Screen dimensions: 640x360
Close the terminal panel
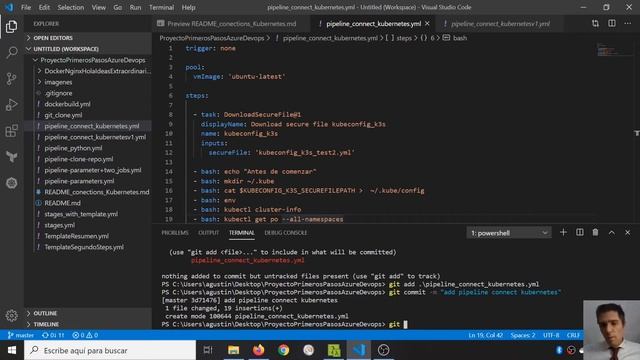click(x=627, y=233)
